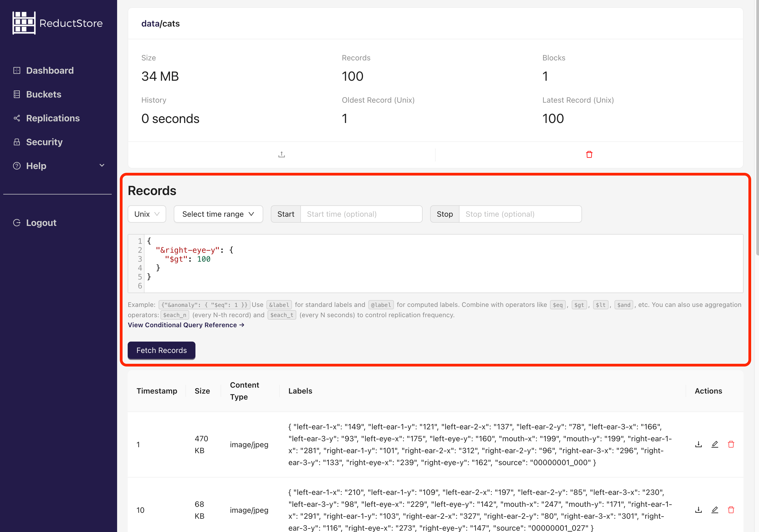Download record with timestamp 1
Image resolution: width=759 pixels, height=532 pixels.
698,444
